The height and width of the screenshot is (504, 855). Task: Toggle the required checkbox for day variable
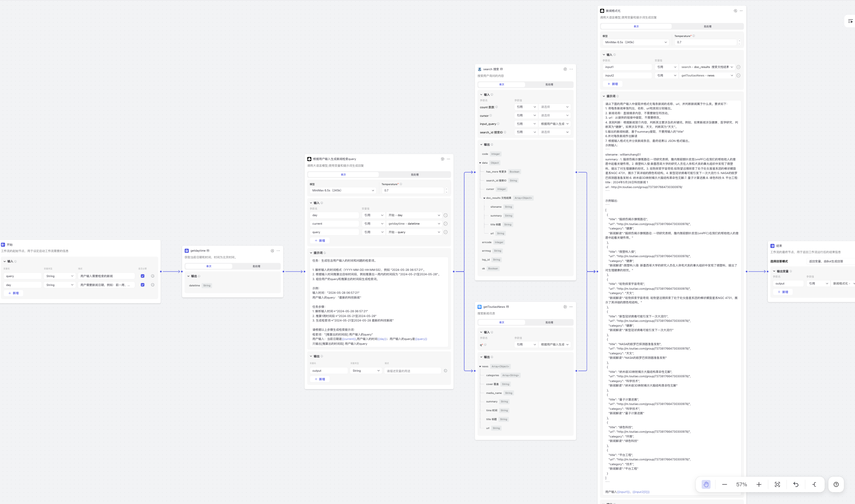tap(143, 285)
